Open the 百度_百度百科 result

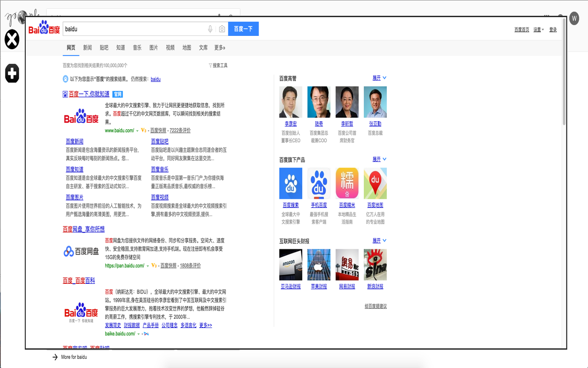click(x=79, y=281)
